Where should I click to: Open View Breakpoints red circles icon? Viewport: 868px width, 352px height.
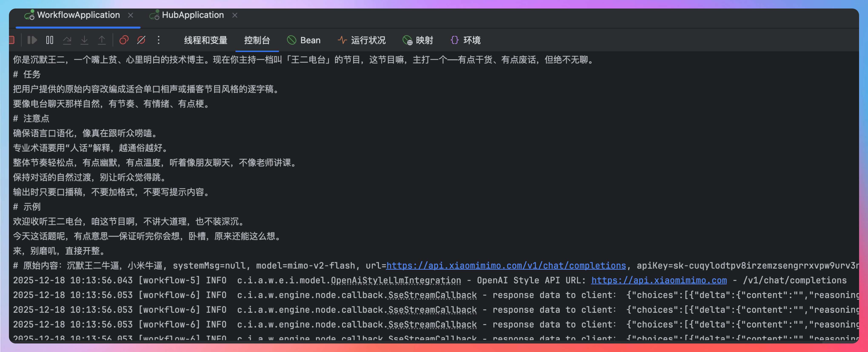(124, 40)
